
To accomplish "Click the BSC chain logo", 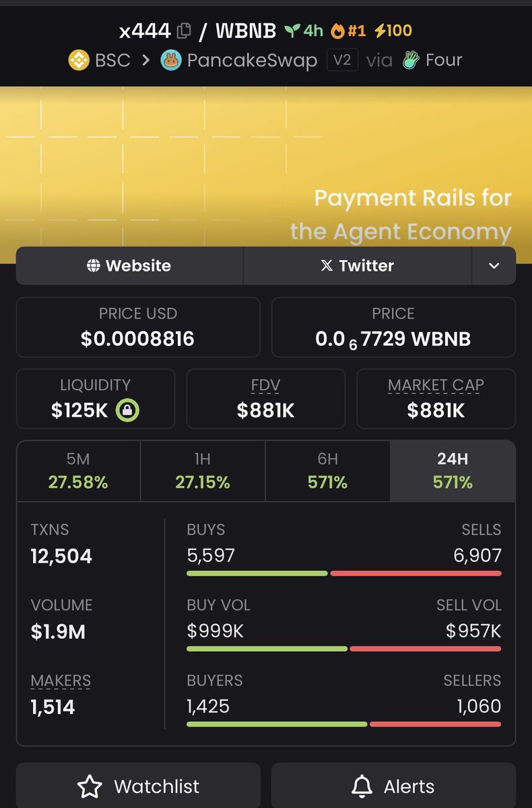I will 79,61.
